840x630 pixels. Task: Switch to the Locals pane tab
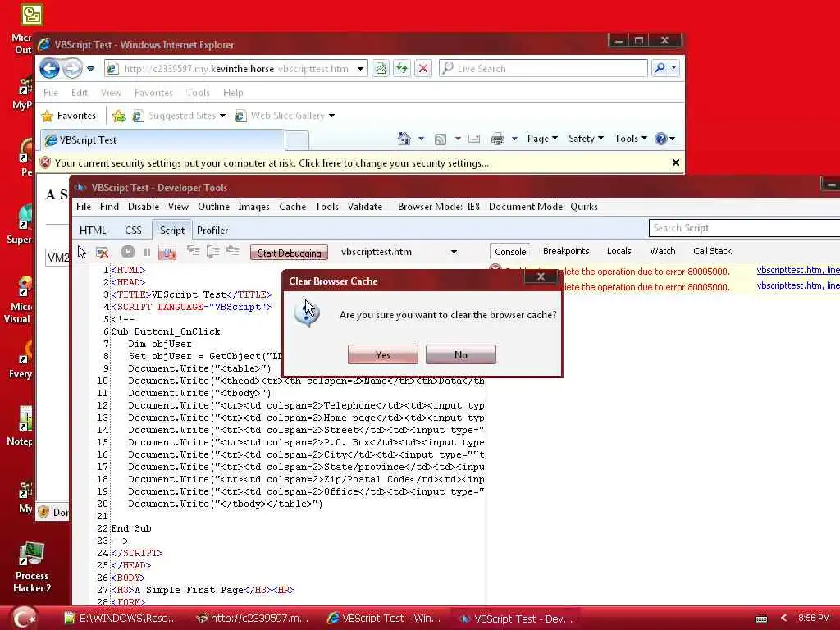click(x=619, y=251)
